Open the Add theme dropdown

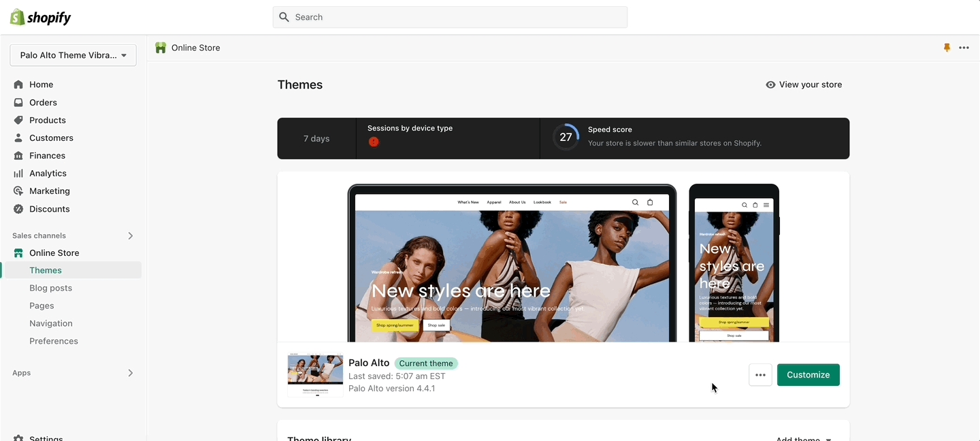pos(804,438)
